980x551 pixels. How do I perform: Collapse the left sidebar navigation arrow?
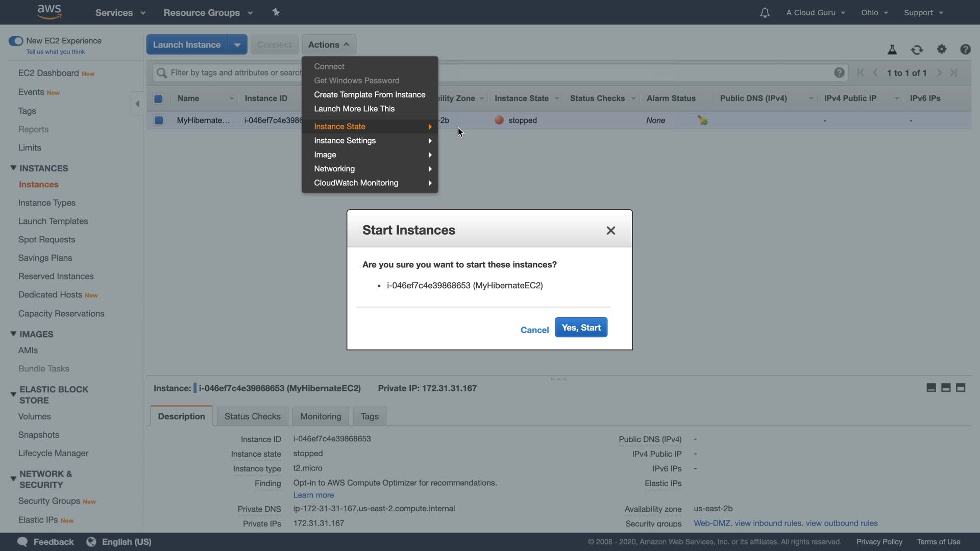click(x=137, y=104)
